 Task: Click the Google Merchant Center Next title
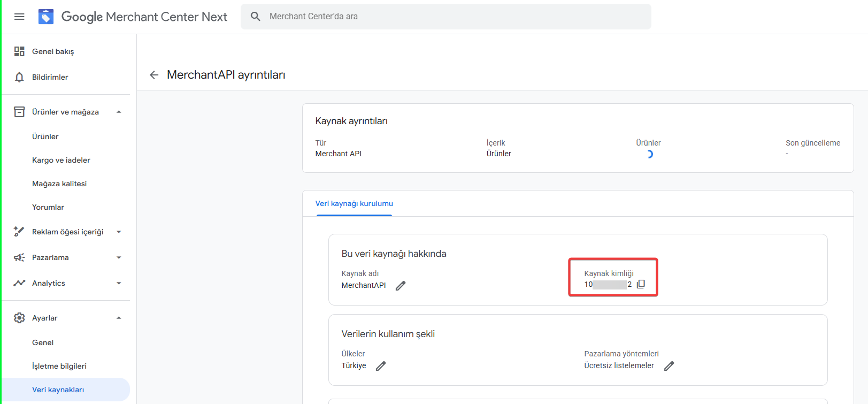click(144, 17)
